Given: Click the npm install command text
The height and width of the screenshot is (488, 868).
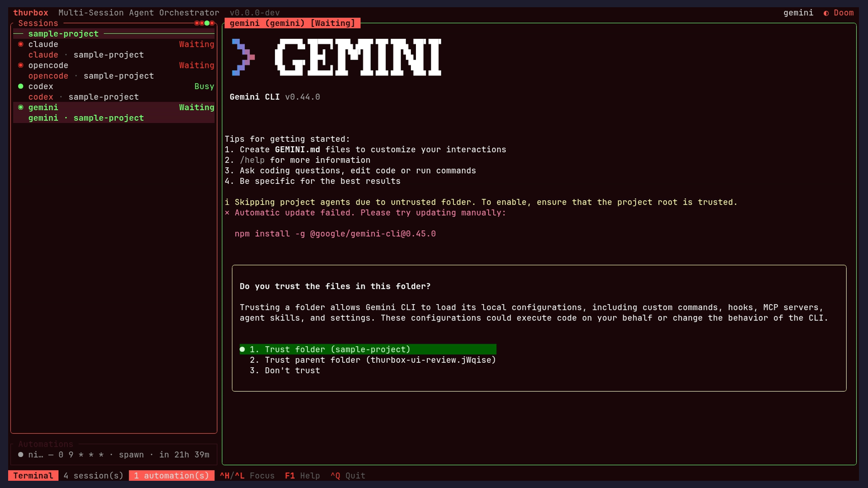Looking at the screenshot, I should click(335, 234).
